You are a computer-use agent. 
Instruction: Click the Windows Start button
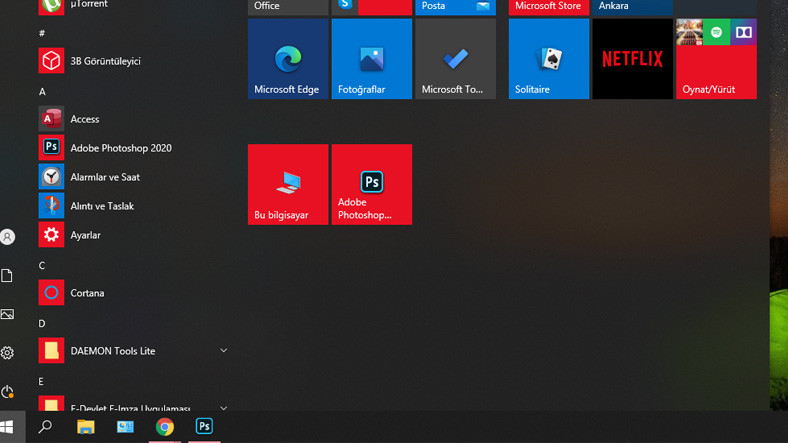click(x=7, y=427)
